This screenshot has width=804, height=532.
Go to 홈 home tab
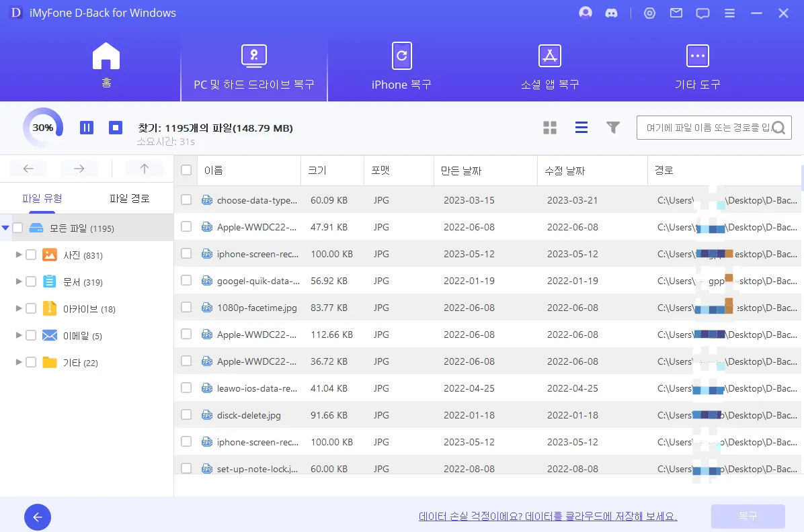point(106,66)
